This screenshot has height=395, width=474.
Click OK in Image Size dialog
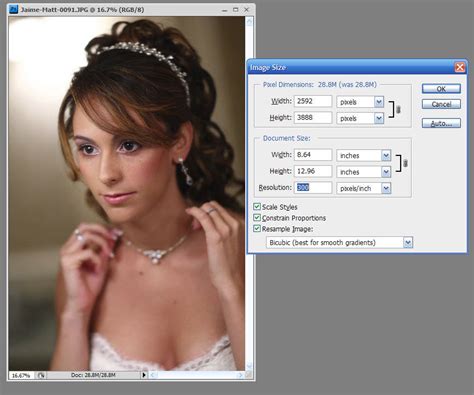click(441, 89)
